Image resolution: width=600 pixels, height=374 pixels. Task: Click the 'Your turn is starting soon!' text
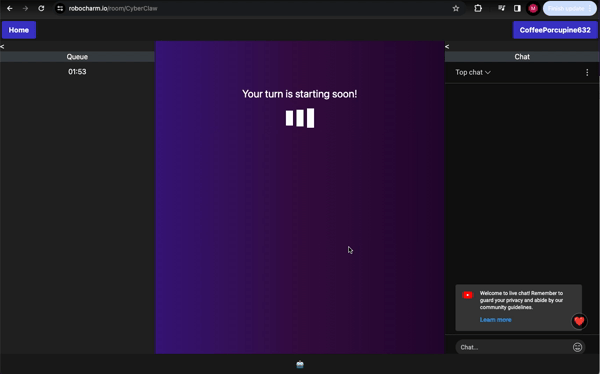pos(300,94)
